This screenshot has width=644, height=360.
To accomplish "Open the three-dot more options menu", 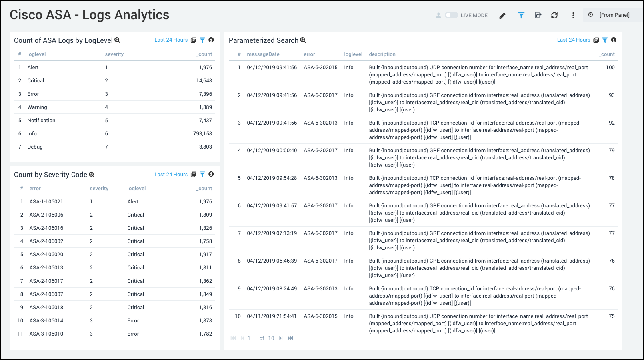I will [573, 15].
